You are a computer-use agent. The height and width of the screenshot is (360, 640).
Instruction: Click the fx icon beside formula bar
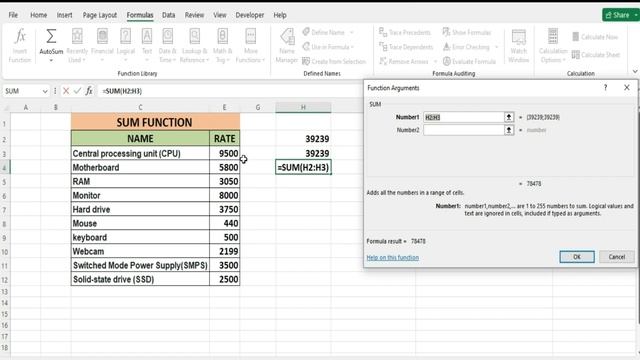(x=89, y=91)
